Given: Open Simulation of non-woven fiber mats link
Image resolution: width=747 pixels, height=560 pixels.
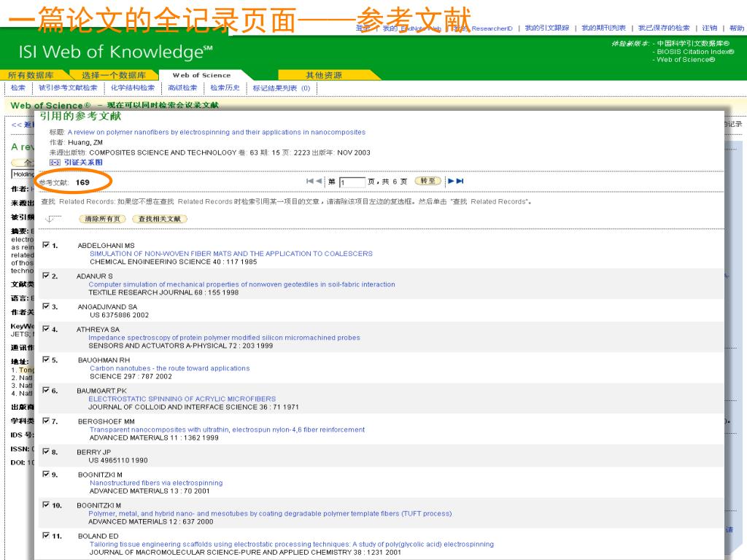Looking at the screenshot, I should click(231, 254).
